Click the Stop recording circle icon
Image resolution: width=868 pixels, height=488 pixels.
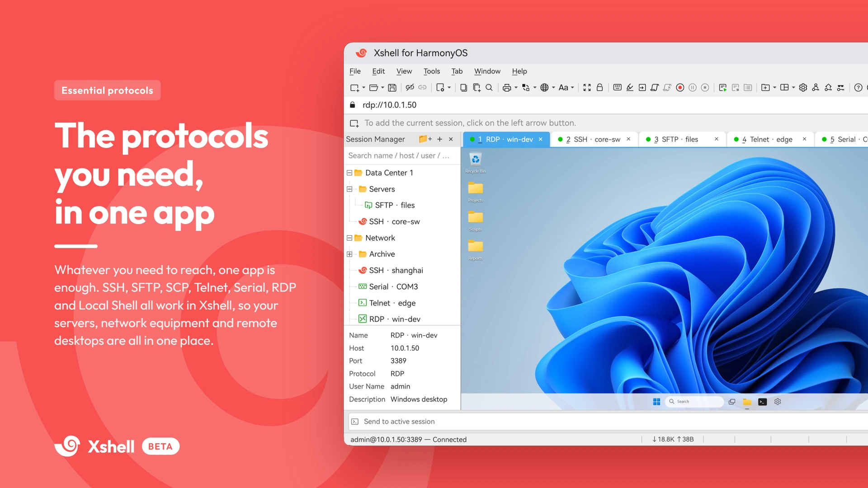point(705,88)
